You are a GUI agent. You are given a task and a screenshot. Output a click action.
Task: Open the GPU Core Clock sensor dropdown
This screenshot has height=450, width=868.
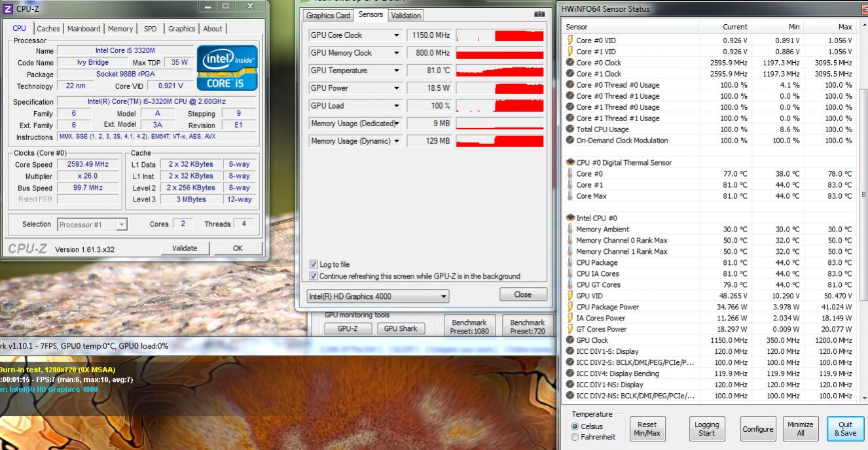[x=397, y=35]
